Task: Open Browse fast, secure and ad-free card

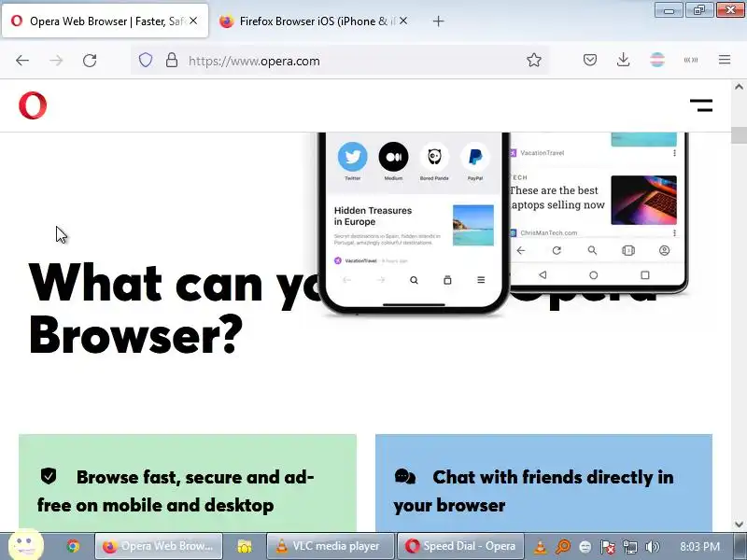Action: point(188,483)
